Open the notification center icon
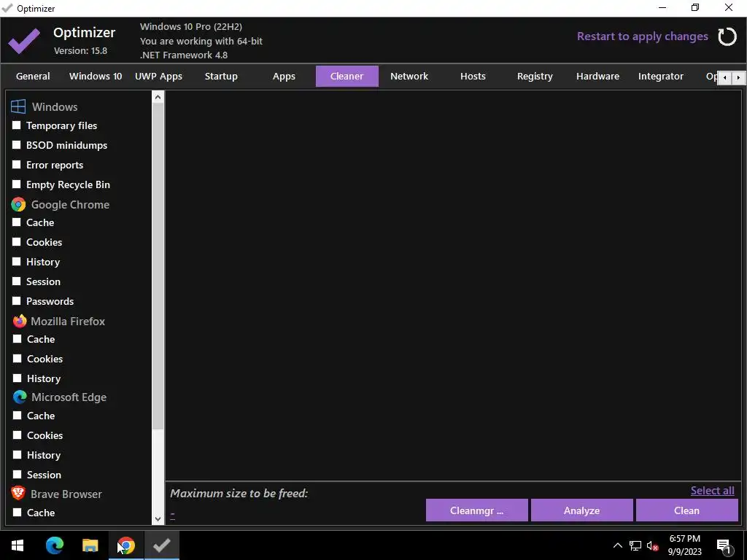The image size is (747, 560). point(724,545)
